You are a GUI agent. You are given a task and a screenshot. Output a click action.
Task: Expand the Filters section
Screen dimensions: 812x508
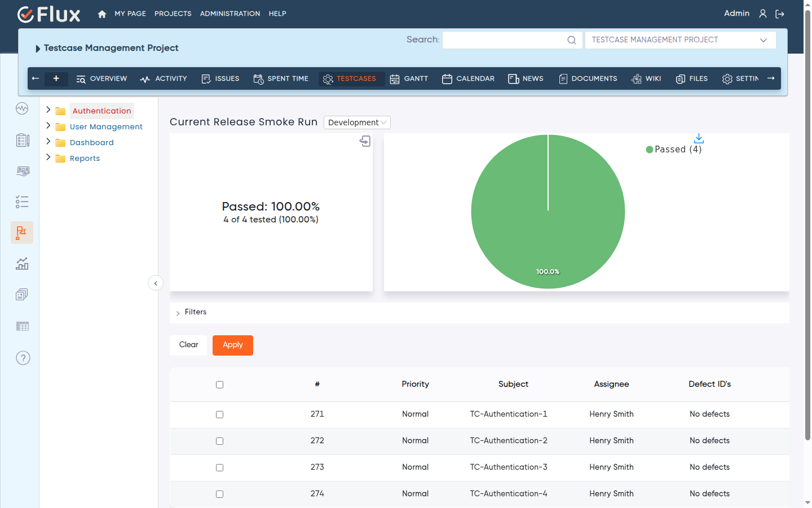pyautogui.click(x=191, y=312)
